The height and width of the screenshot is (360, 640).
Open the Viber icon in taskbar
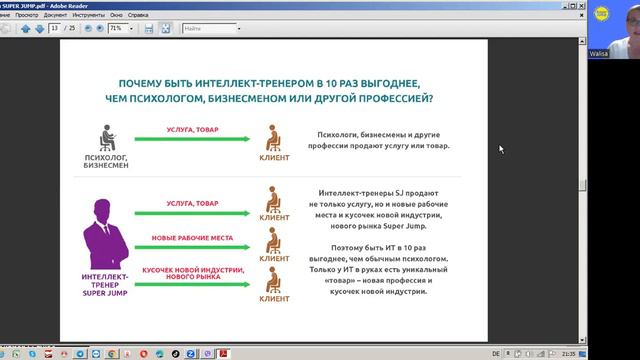click(x=207, y=354)
